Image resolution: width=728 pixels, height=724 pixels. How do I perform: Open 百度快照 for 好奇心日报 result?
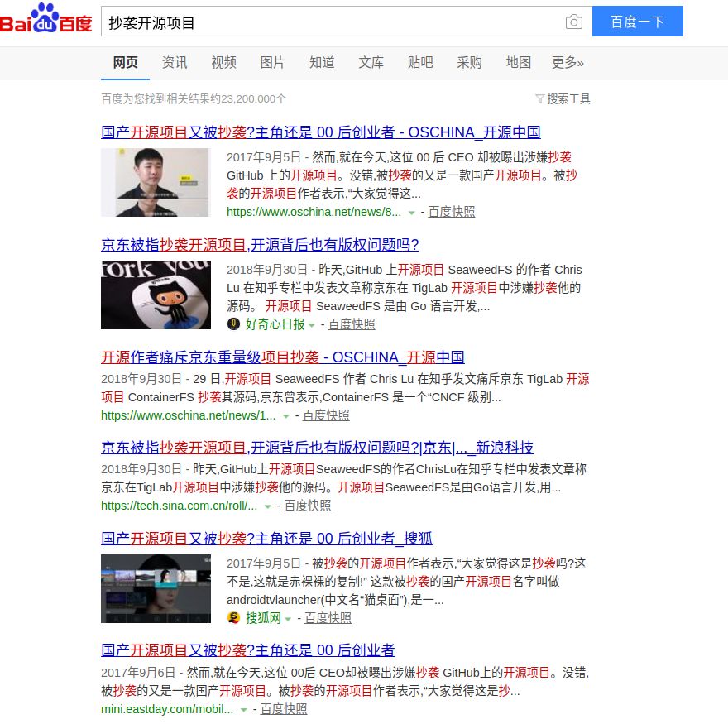(352, 324)
